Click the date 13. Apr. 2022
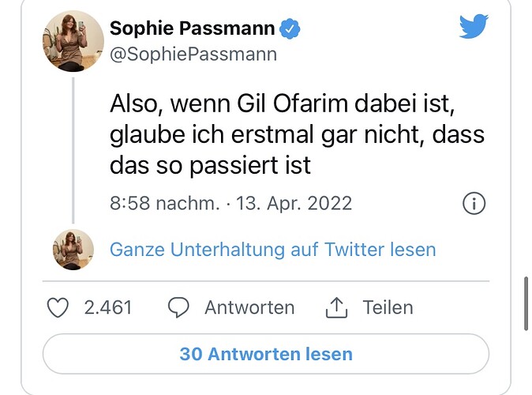532x395 pixels. pyautogui.click(x=294, y=204)
